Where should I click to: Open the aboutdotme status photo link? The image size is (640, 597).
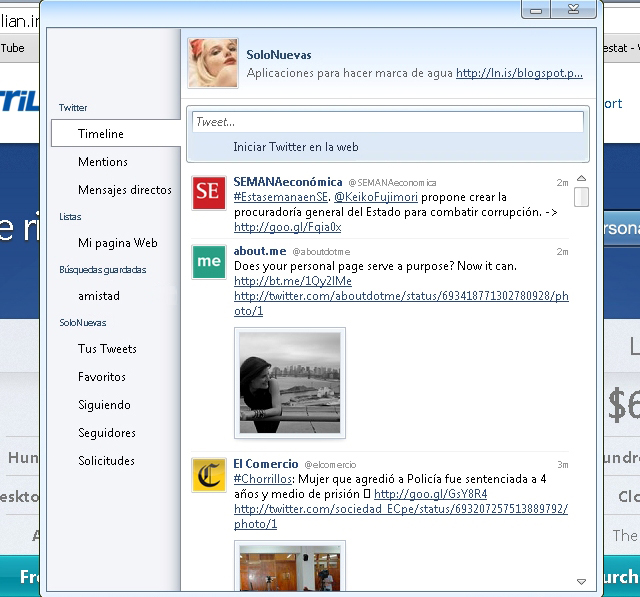(401, 303)
